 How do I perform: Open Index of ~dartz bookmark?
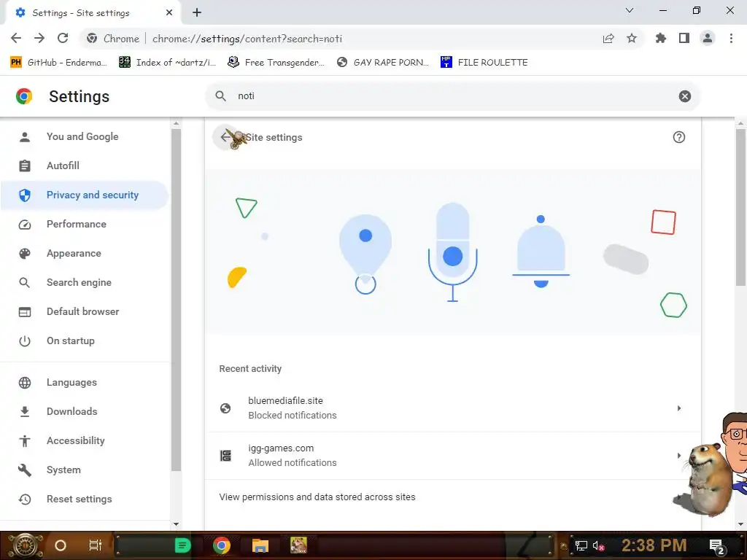click(x=168, y=63)
